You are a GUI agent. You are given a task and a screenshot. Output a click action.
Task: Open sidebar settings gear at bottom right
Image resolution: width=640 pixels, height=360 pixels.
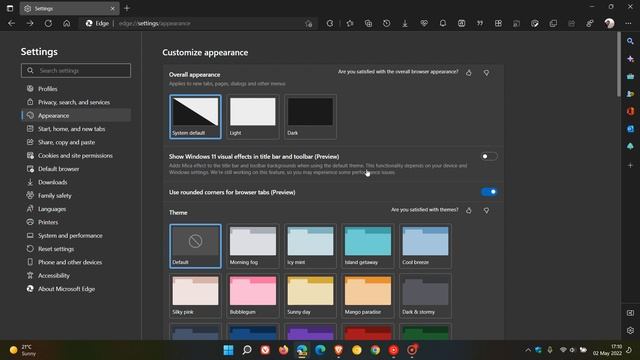(x=630, y=330)
